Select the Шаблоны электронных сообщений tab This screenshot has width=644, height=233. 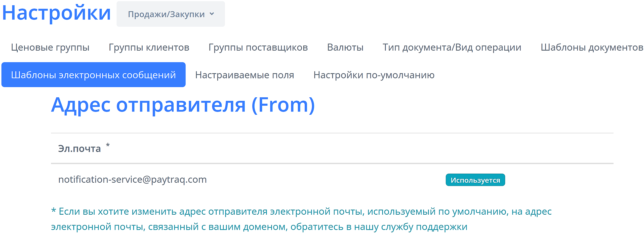pos(93,75)
